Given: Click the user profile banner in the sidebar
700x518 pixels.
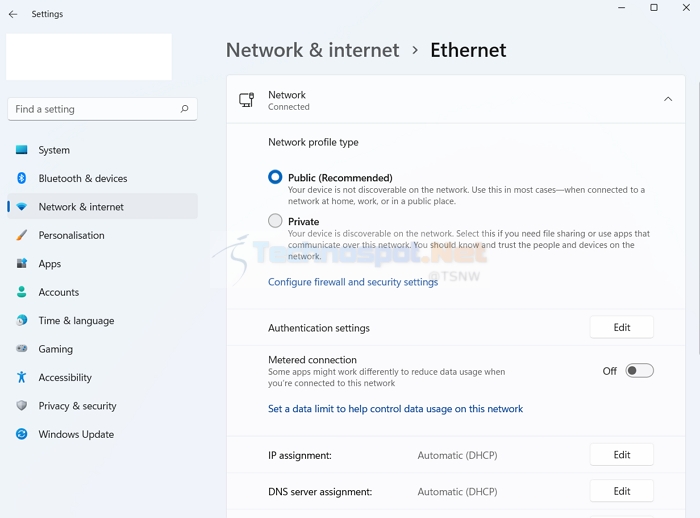Looking at the screenshot, I should pyautogui.click(x=89, y=57).
